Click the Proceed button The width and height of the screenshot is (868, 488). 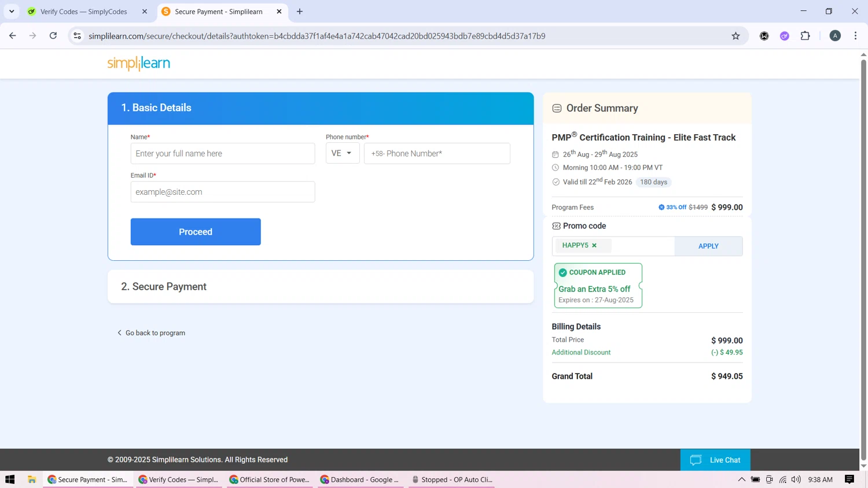coord(196,232)
